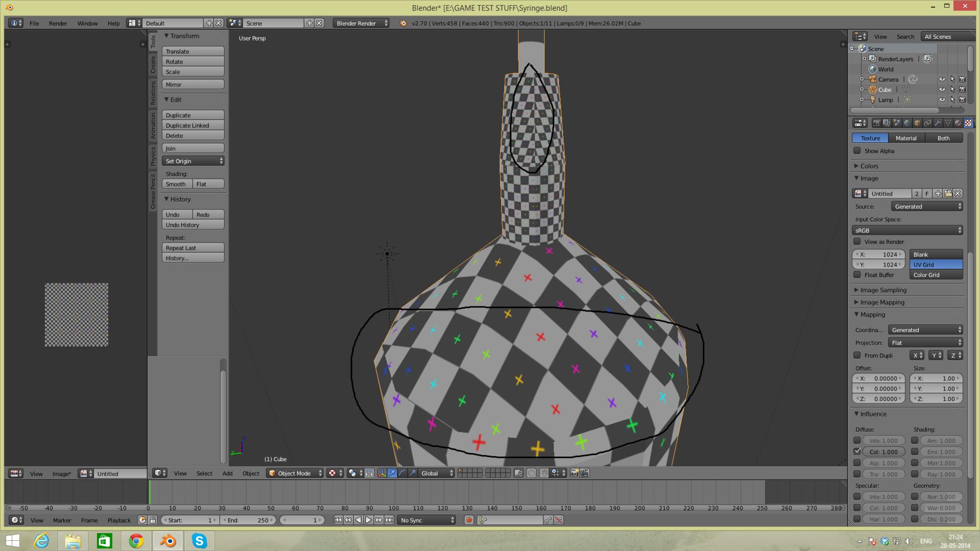This screenshot has height=551, width=980.
Task: Click the rotate manipulator arc icon
Action: point(402,473)
